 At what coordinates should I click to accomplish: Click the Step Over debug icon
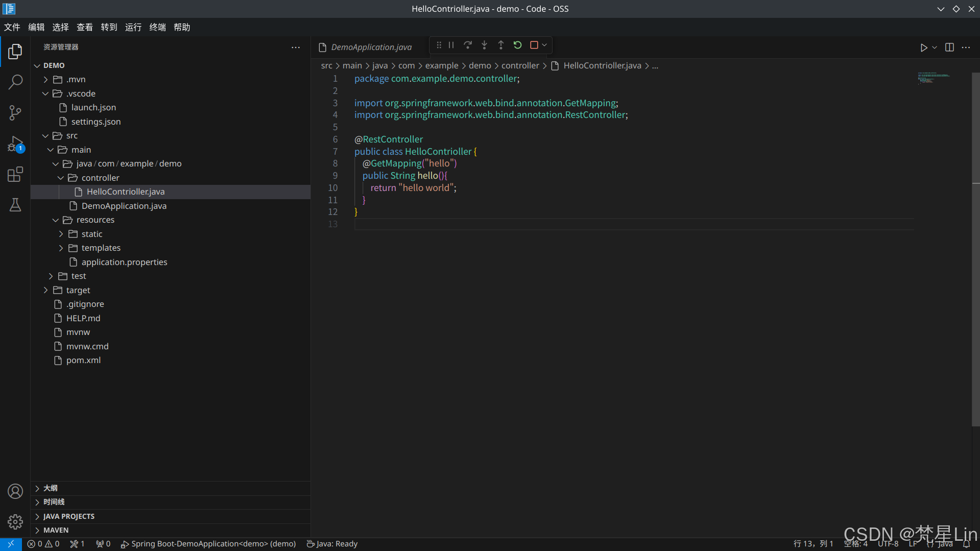pyautogui.click(x=467, y=45)
